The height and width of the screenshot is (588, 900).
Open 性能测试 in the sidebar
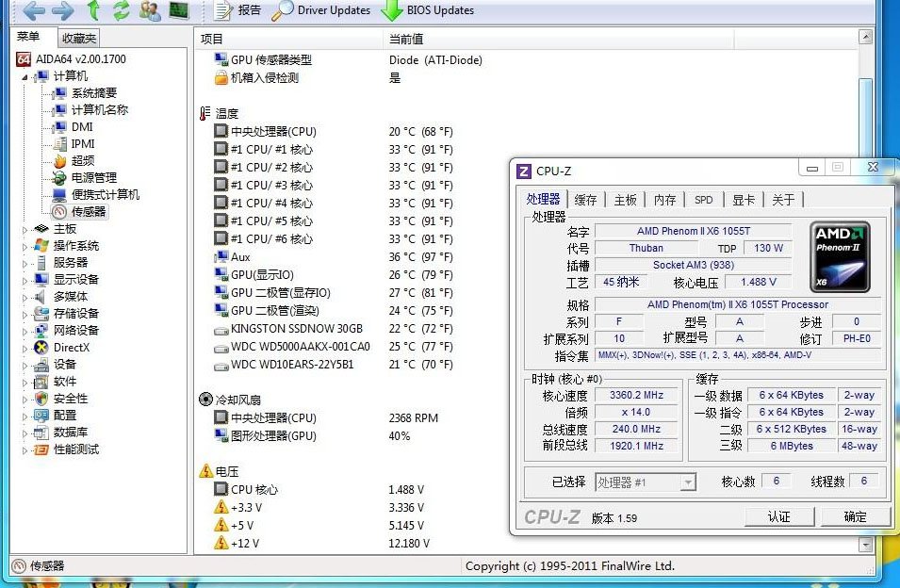[x=74, y=449]
